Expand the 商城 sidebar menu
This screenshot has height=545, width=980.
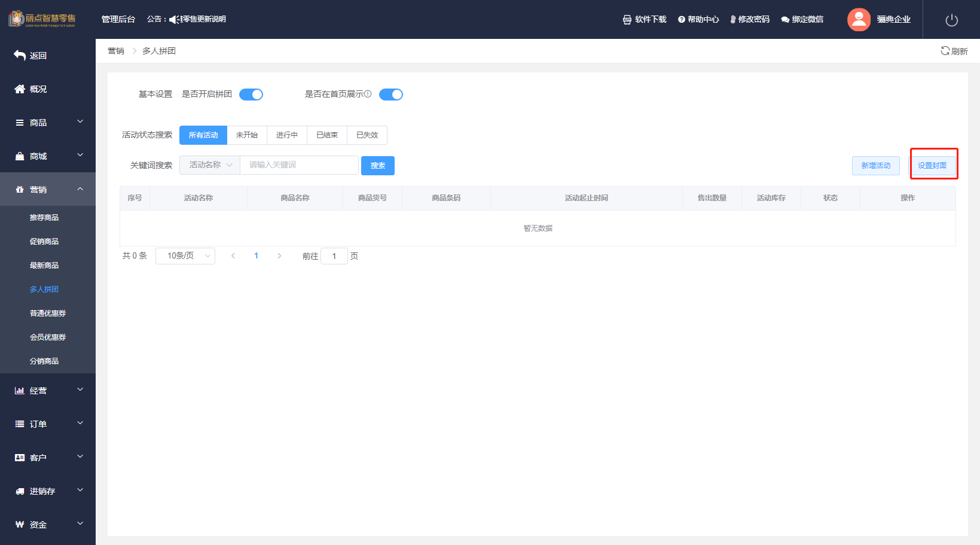coord(80,156)
